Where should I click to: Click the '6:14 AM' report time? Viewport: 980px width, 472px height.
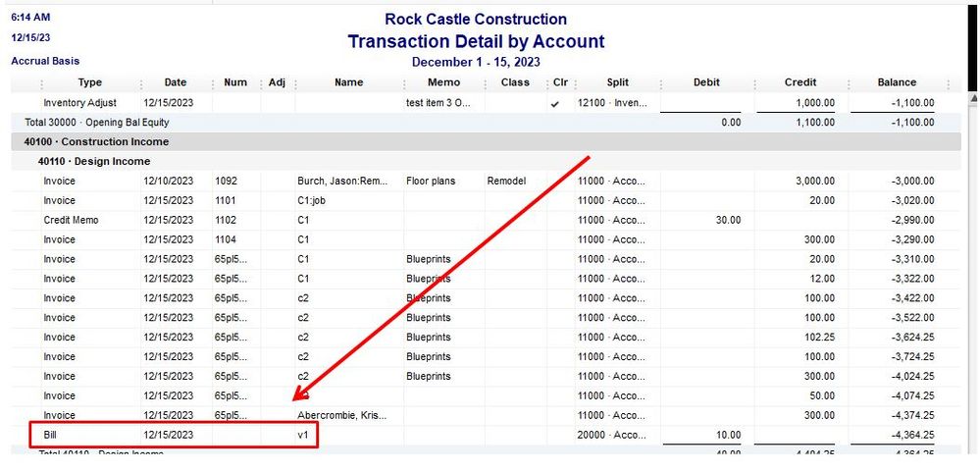pos(30,18)
